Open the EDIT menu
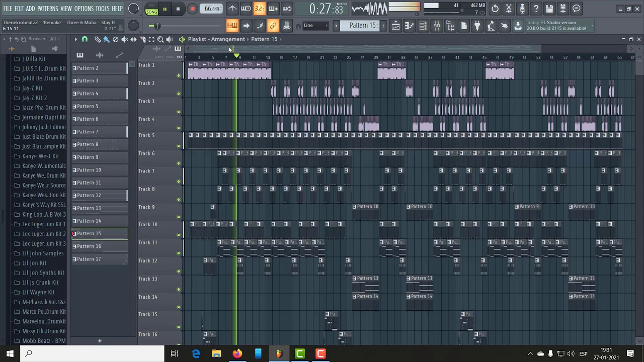 coord(19,9)
